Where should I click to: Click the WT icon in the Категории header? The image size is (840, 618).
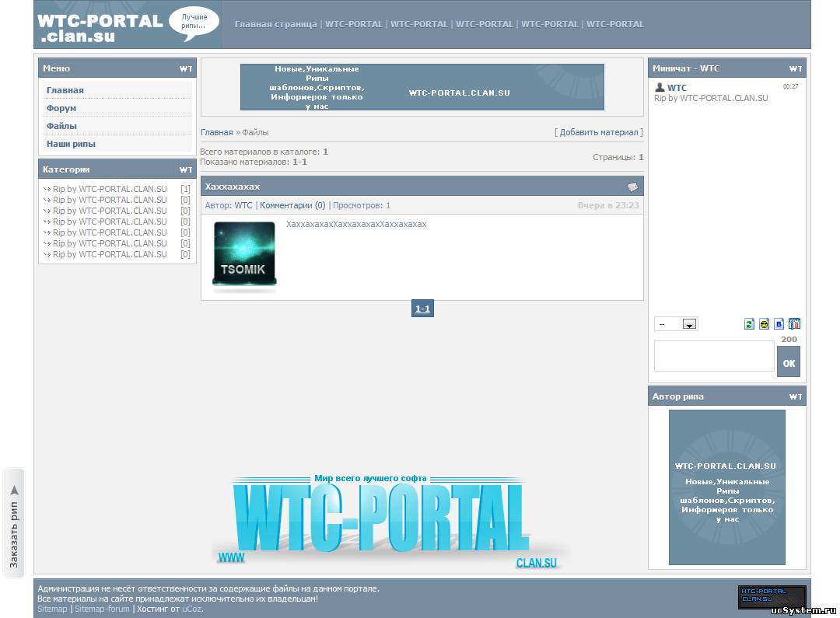point(186,169)
